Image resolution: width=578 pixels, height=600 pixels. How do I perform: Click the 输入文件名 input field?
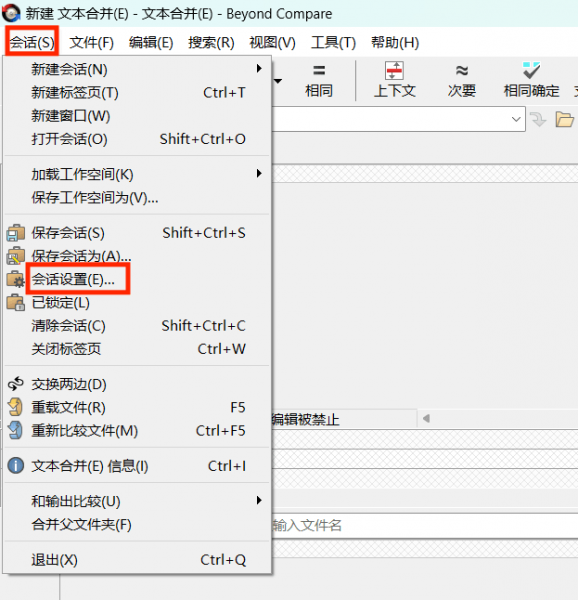tap(425, 525)
